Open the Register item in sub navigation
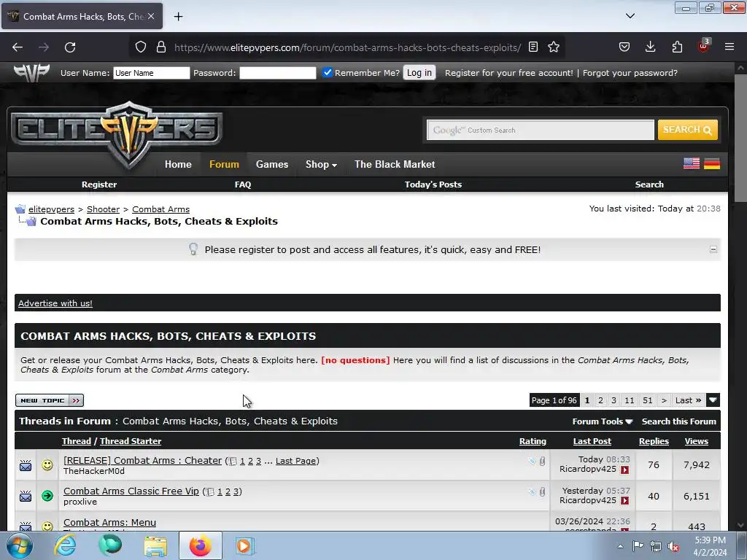The width and height of the screenshot is (747, 560). pyautogui.click(x=99, y=184)
